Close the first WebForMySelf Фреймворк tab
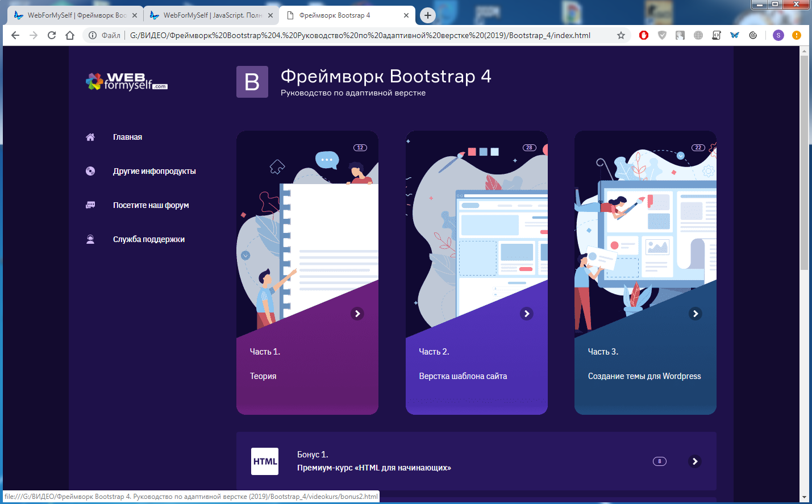This screenshot has width=812, height=504. pos(135,15)
